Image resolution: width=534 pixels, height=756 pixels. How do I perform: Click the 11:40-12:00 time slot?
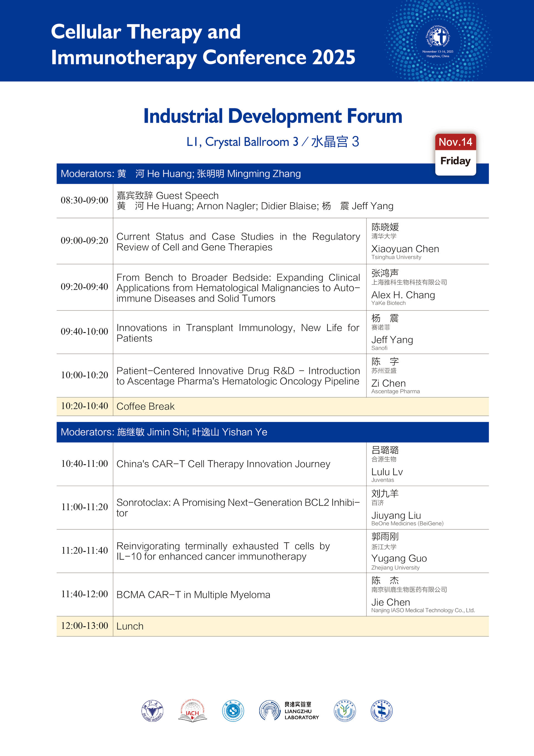[85, 594]
